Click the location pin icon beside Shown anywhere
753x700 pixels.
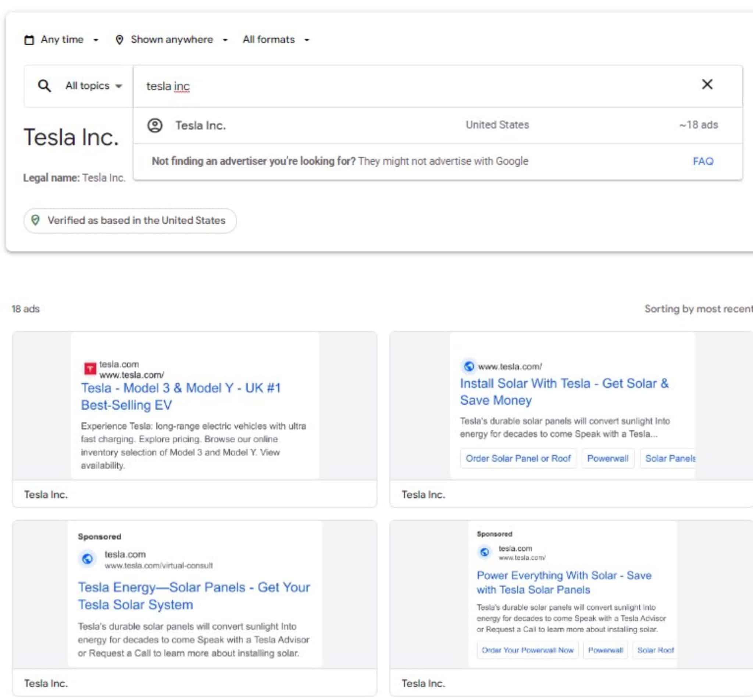[x=119, y=40]
